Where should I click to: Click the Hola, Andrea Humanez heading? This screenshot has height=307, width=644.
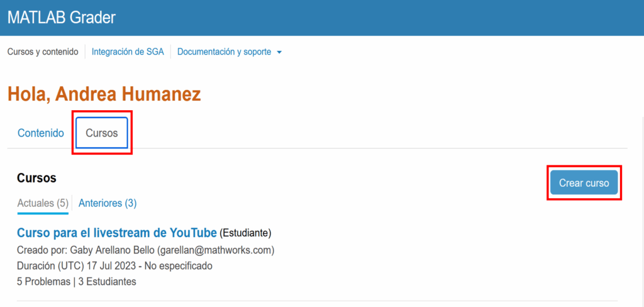pos(104,94)
